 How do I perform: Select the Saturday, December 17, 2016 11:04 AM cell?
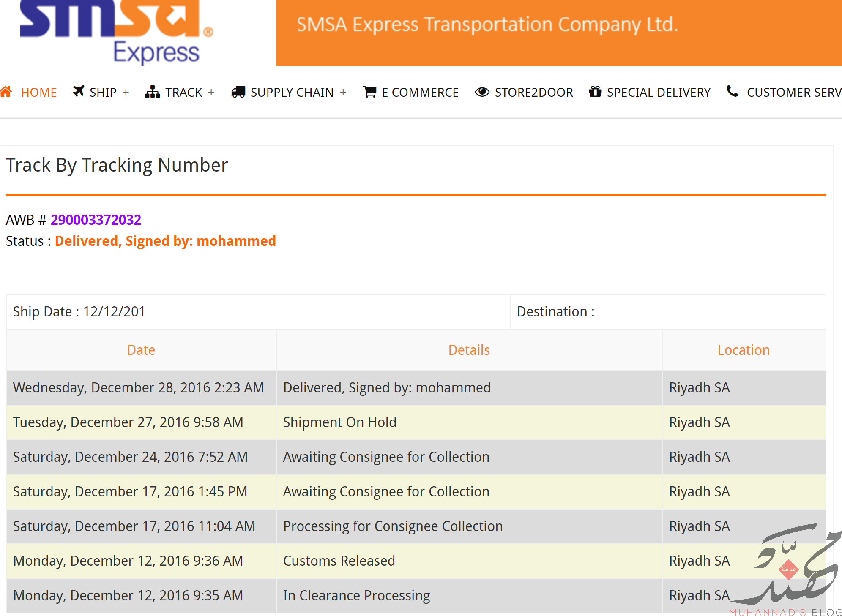141,526
